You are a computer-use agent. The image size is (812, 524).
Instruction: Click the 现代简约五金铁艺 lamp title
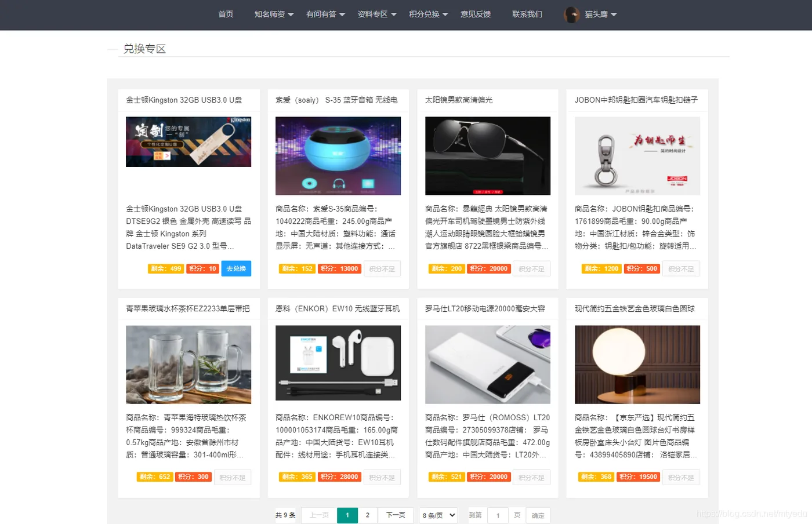(x=635, y=309)
